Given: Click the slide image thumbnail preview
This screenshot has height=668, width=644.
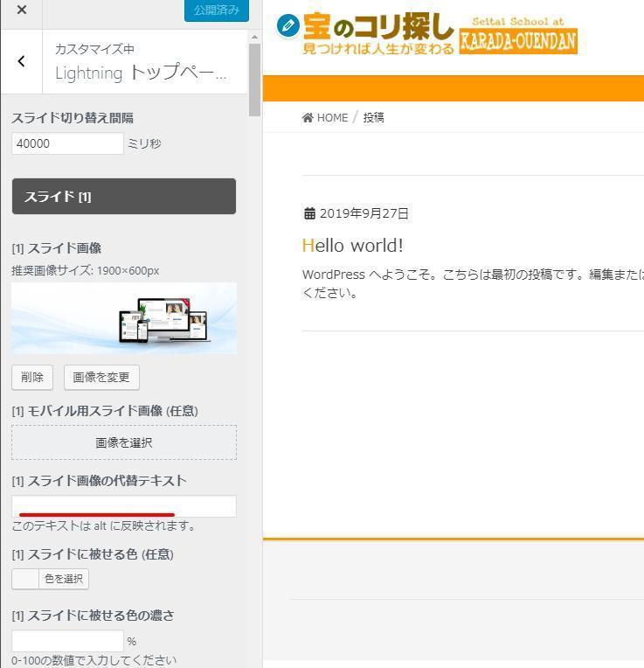Looking at the screenshot, I should pyautogui.click(x=124, y=318).
